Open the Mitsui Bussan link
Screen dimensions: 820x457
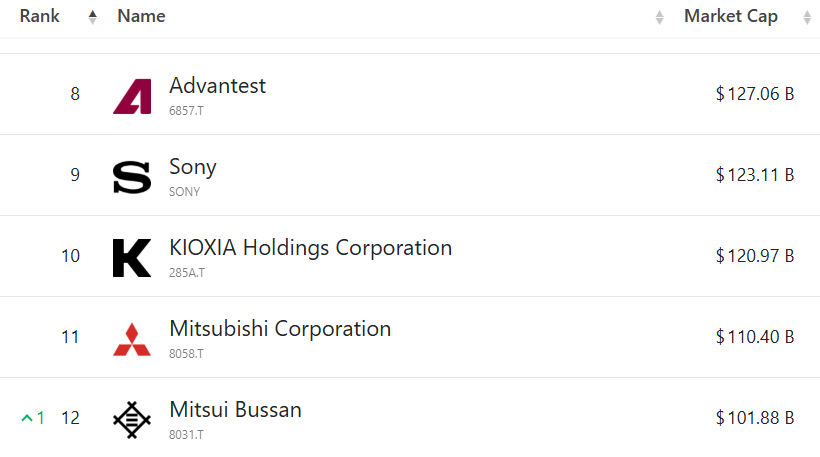235,409
